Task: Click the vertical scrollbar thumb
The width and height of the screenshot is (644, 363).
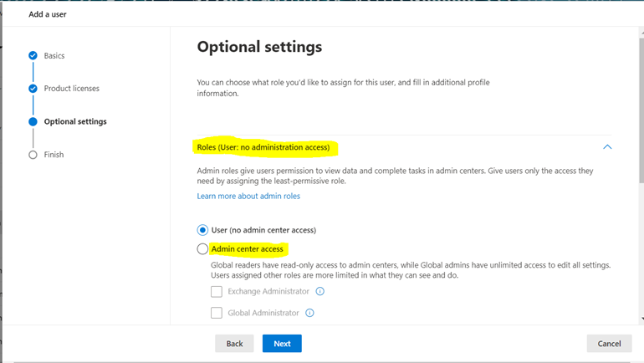Action: 641,110
